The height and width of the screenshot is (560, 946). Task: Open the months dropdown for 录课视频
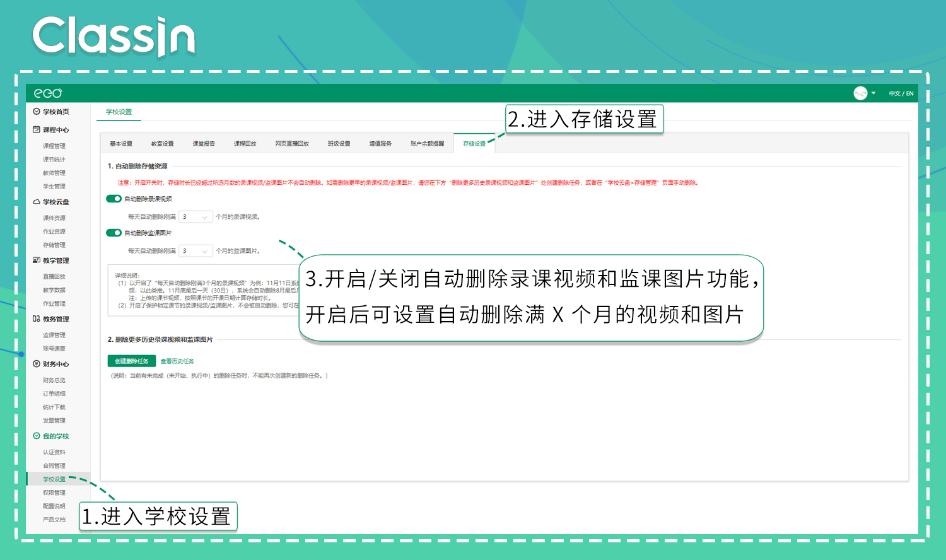click(196, 217)
